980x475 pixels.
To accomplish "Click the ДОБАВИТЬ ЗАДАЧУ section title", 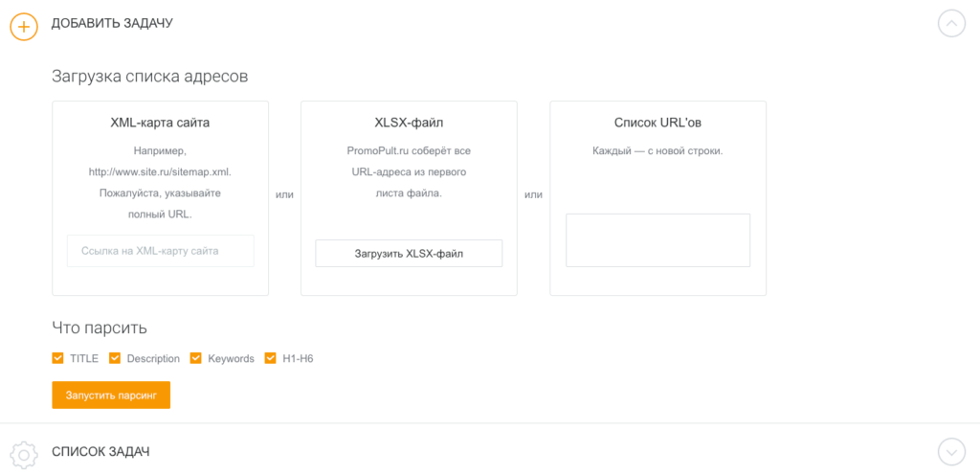I will click(112, 23).
